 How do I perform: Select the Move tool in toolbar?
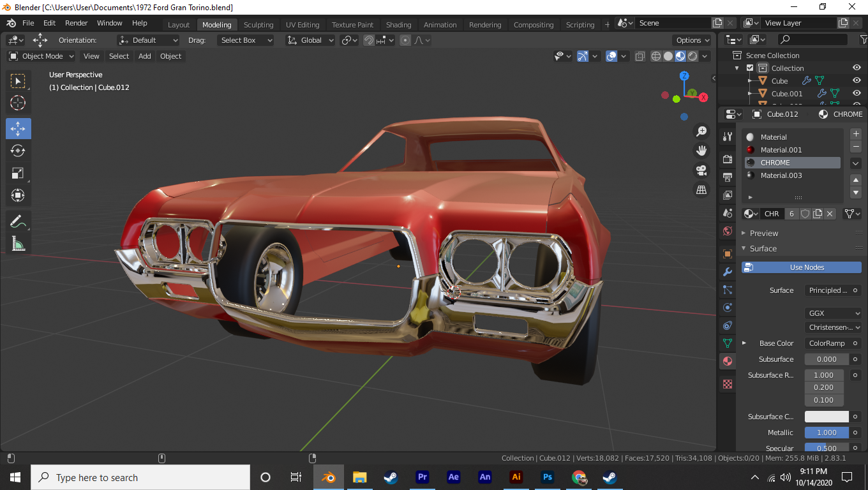(x=18, y=128)
